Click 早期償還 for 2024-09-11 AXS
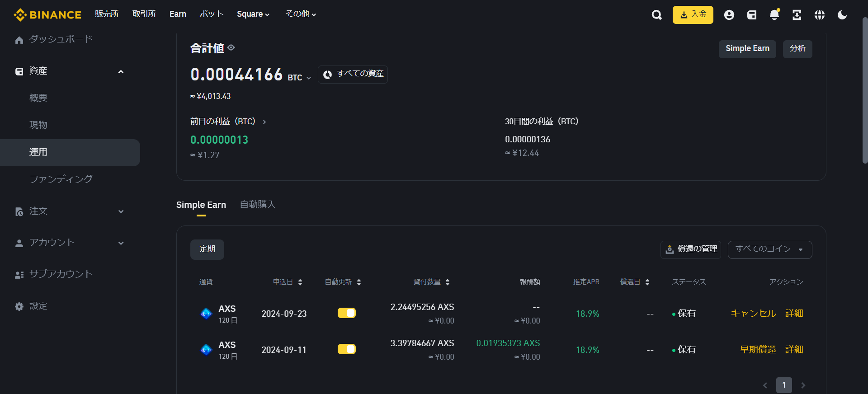 [758, 350]
